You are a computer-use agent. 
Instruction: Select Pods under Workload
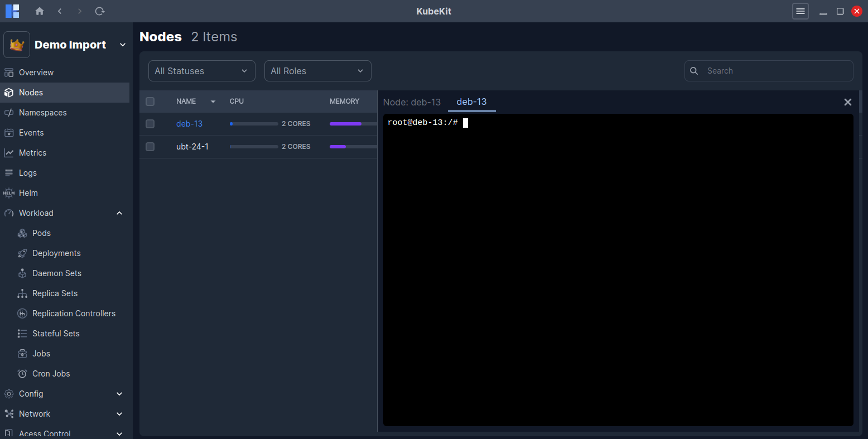(x=40, y=233)
